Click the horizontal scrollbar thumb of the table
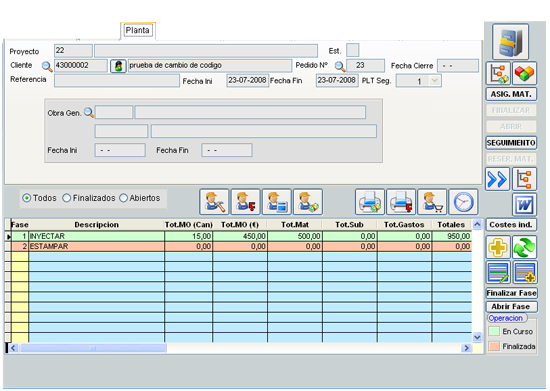Viewport: 550px width, 391px height. (93, 348)
